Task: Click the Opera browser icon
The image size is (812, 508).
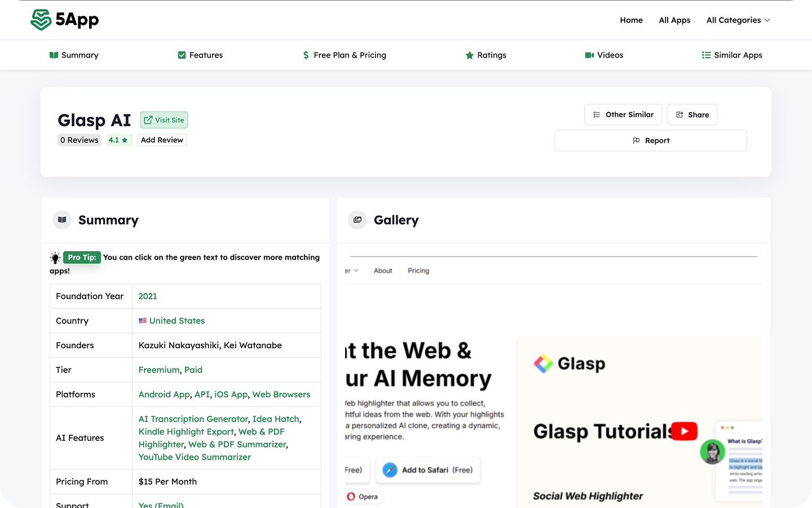Action: [x=351, y=497]
